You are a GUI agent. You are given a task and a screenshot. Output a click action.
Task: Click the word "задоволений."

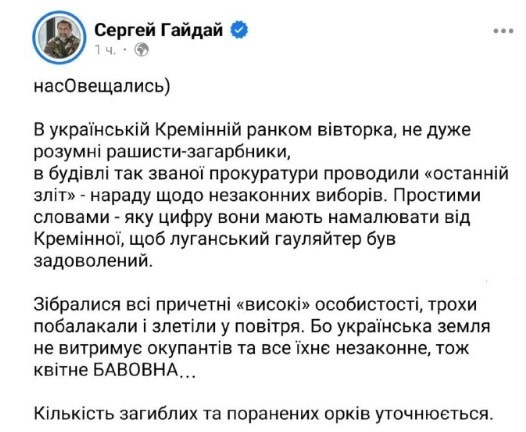[x=93, y=261]
